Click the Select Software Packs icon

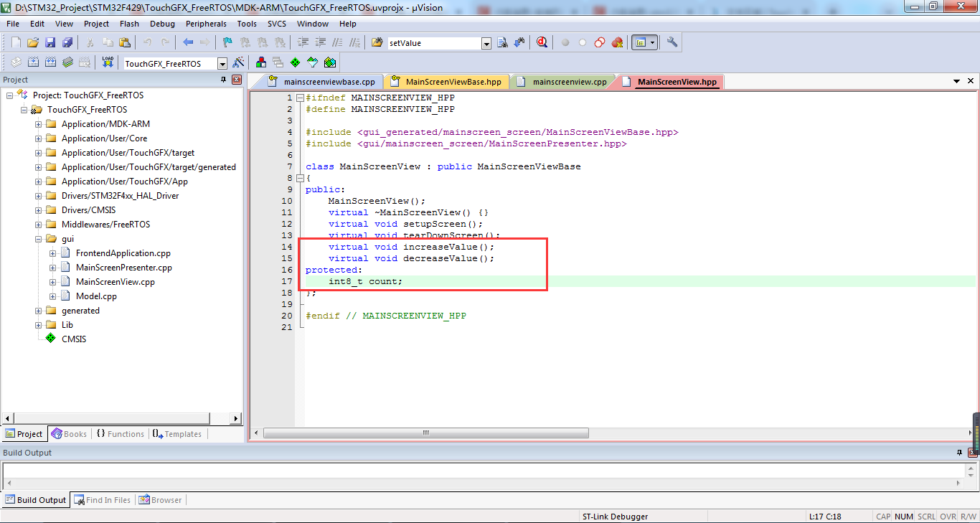point(313,63)
